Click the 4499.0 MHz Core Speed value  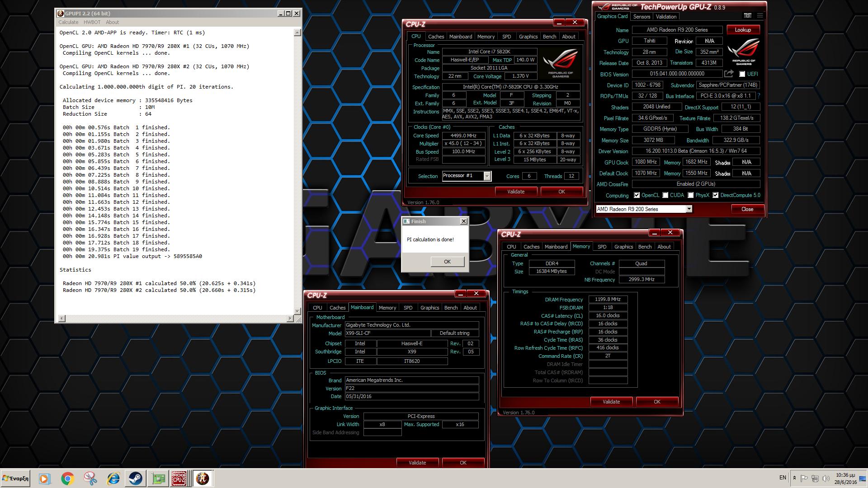[463, 136]
